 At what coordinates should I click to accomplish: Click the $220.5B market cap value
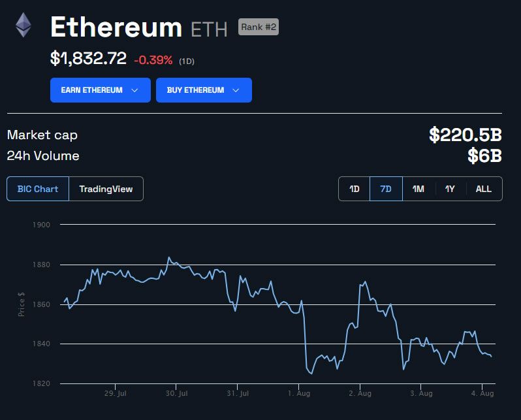point(465,135)
